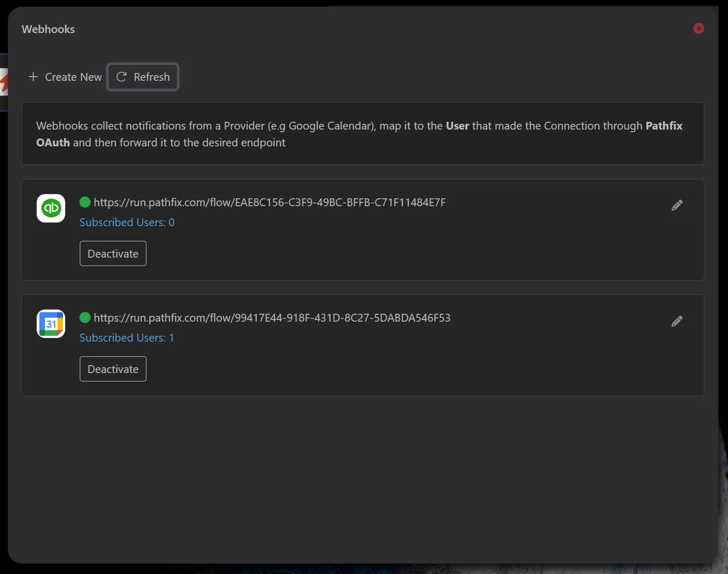The height and width of the screenshot is (574, 728).
Task: Deactivate the QuickBooks webhook
Action: click(x=113, y=253)
